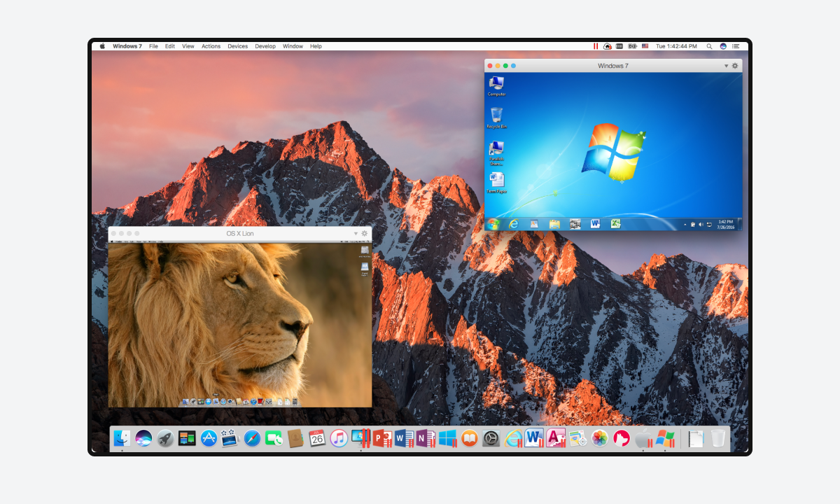The height and width of the screenshot is (504, 840).
Task: Toggle the US input source flag in the menu bar
Action: [644, 46]
